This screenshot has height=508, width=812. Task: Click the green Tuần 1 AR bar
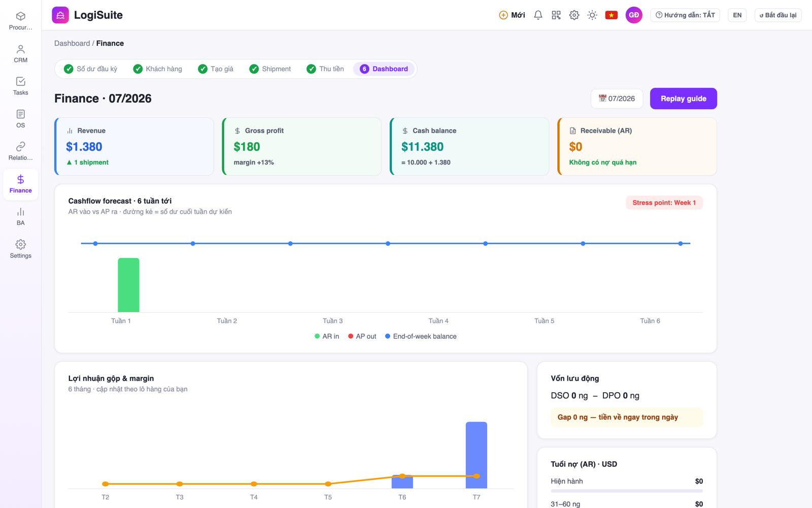click(128, 285)
